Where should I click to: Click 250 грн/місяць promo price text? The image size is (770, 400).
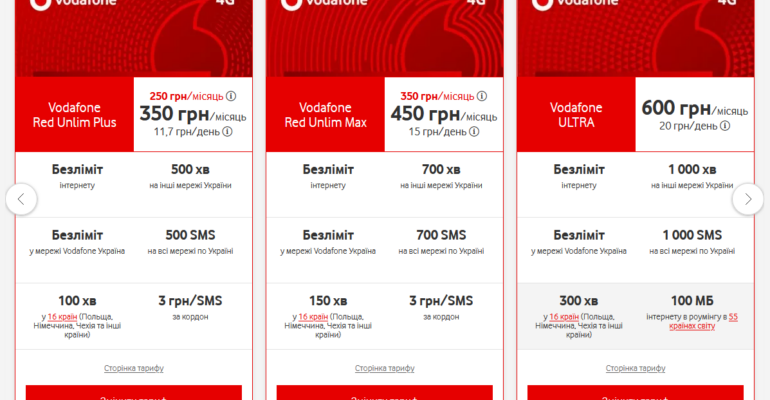click(x=186, y=96)
